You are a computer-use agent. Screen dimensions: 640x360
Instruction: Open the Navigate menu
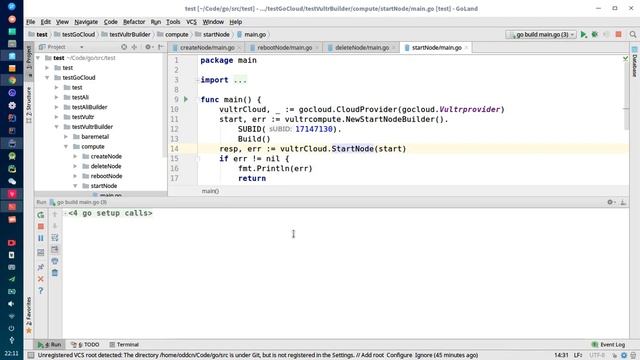(x=86, y=22)
